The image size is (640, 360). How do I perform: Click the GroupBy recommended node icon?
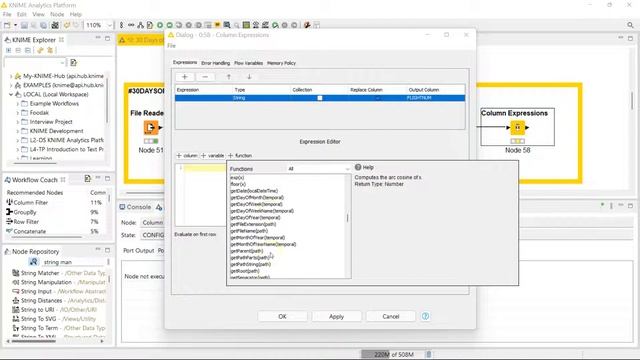pos(9,212)
